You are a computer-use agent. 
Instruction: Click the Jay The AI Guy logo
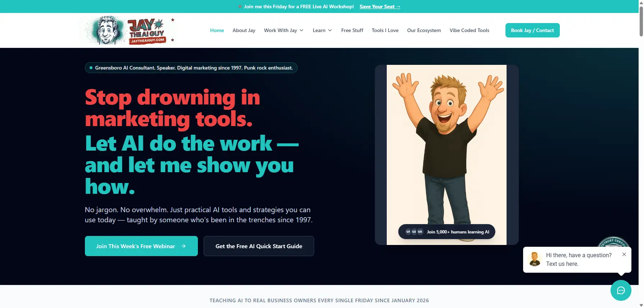point(128,30)
